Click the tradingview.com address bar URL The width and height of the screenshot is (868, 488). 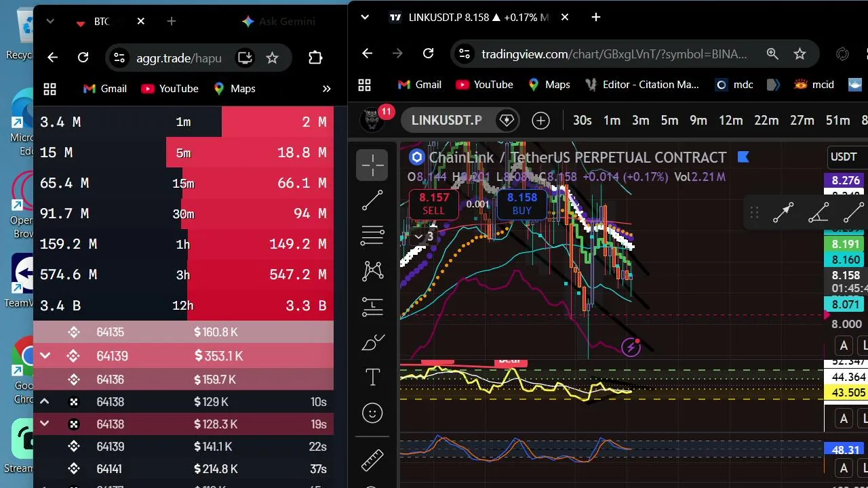pyautogui.click(x=614, y=54)
